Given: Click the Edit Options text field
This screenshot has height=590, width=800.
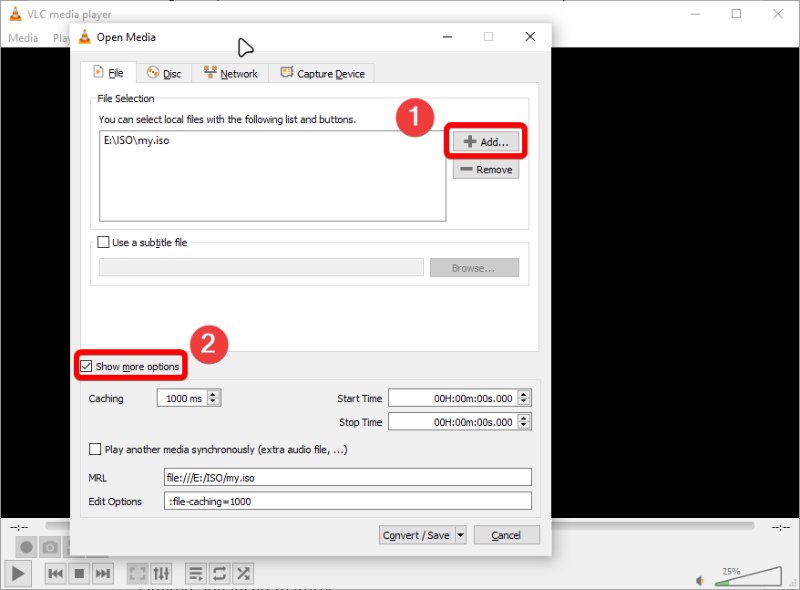Looking at the screenshot, I should pos(347,501).
